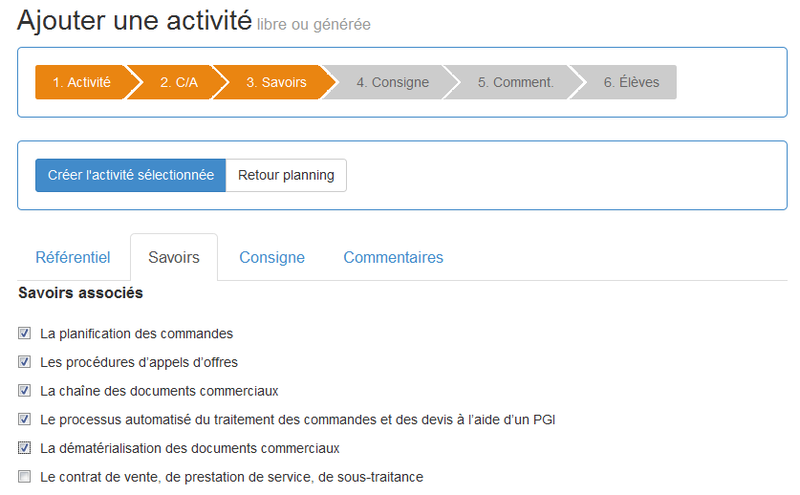Viewport: 800px width, 495px height.
Task: Go to step 2. C/A
Action: click(179, 82)
